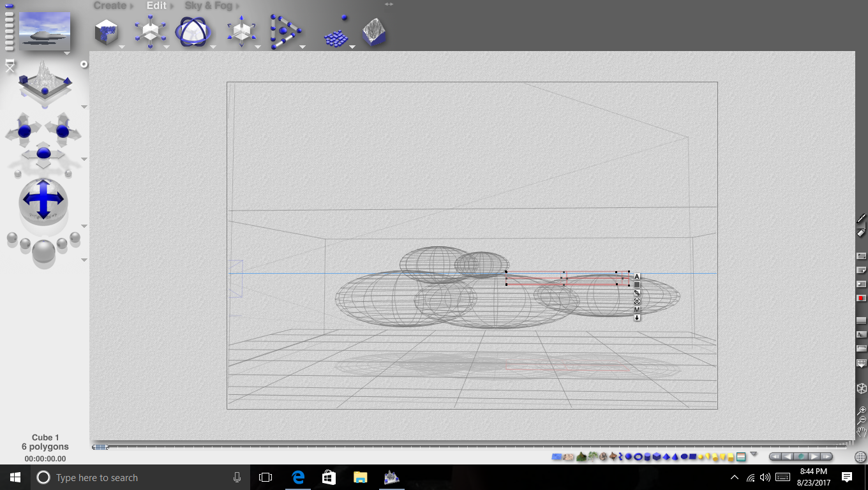Open the Edit Terrain/Object tool
The width and height of the screenshot is (868, 490).
click(374, 32)
